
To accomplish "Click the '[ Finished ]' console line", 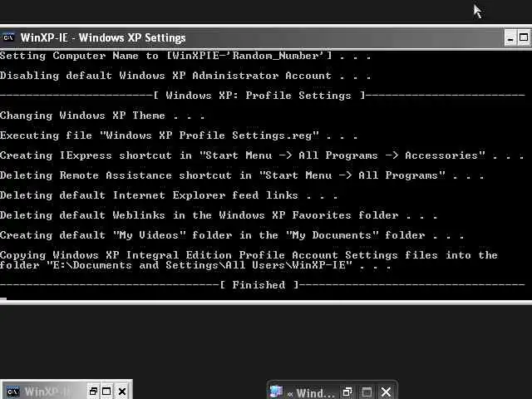I will 259,285.
